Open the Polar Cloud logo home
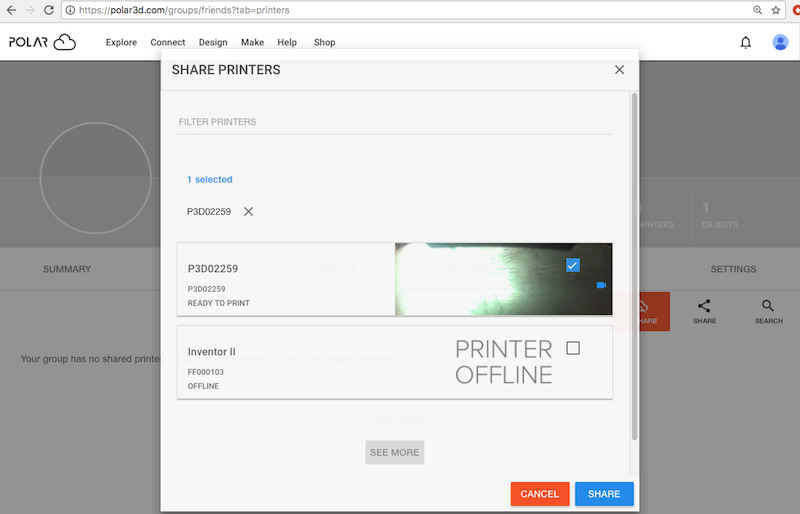800x514 pixels. pos(42,42)
